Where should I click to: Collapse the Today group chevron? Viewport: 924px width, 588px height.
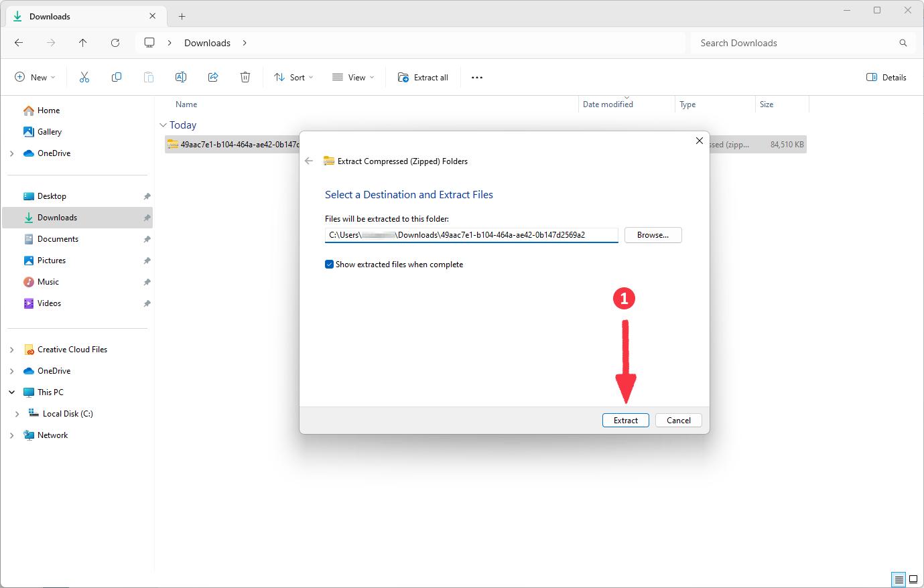[x=163, y=125]
